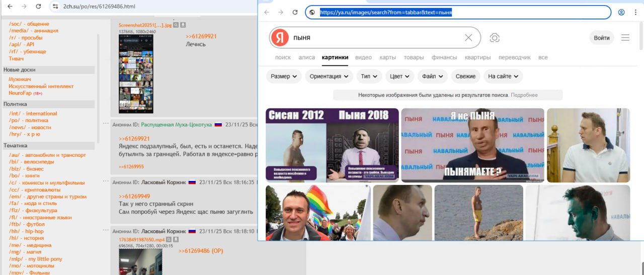
Task: Go back in the Yandex browser window
Action: pyautogui.click(x=267, y=12)
